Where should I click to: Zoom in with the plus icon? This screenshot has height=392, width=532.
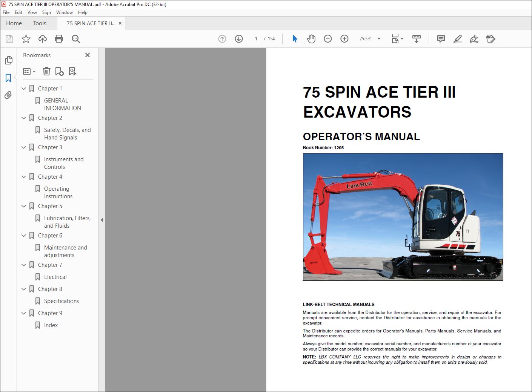[x=344, y=39]
